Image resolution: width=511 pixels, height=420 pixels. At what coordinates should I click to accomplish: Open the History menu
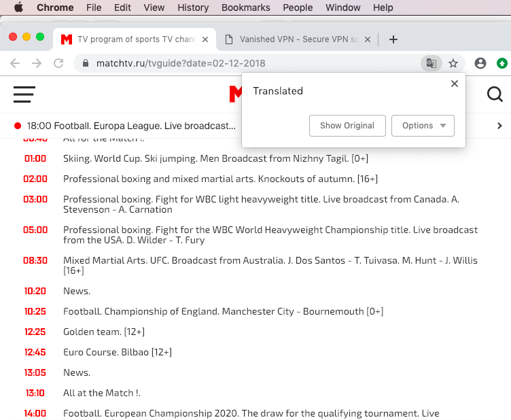[x=193, y=7]
